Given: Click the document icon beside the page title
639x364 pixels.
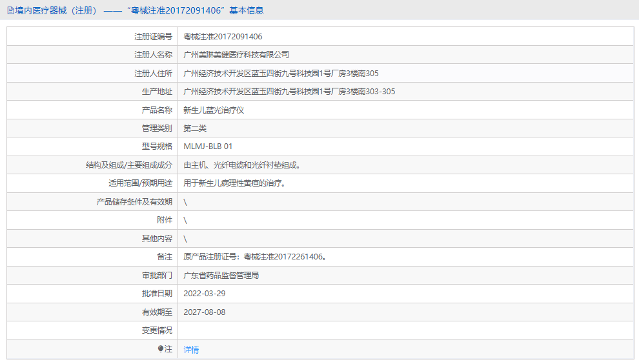Looking at the screenshot, I should point(10,10).
